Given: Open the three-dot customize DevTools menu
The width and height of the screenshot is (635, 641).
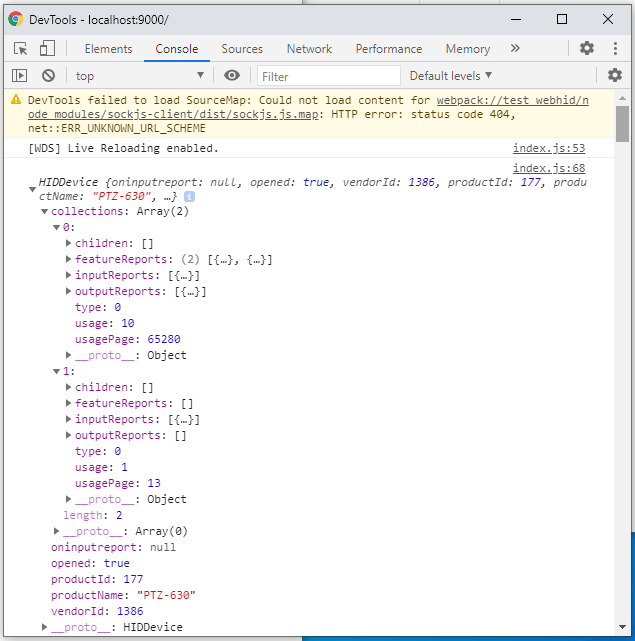Looking at the screenshot, I should pos(615,48).
